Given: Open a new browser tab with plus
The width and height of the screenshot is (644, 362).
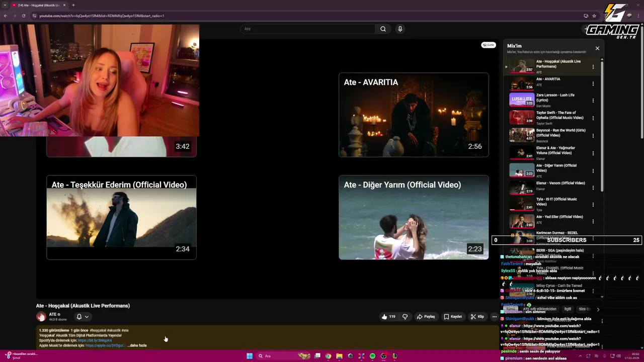Looking at the screenshot, I should (x=73, y=5).
